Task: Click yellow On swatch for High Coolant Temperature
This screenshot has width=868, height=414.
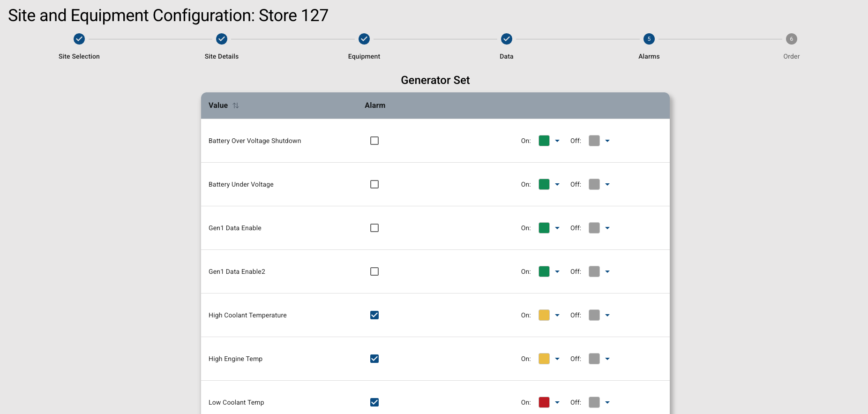Action: pos(544,315)
